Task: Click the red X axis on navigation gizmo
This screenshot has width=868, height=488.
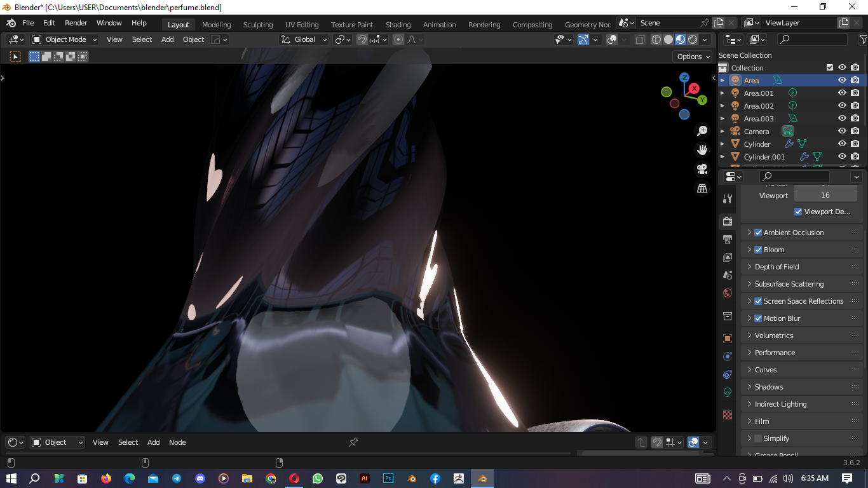Action: point(694,88)
